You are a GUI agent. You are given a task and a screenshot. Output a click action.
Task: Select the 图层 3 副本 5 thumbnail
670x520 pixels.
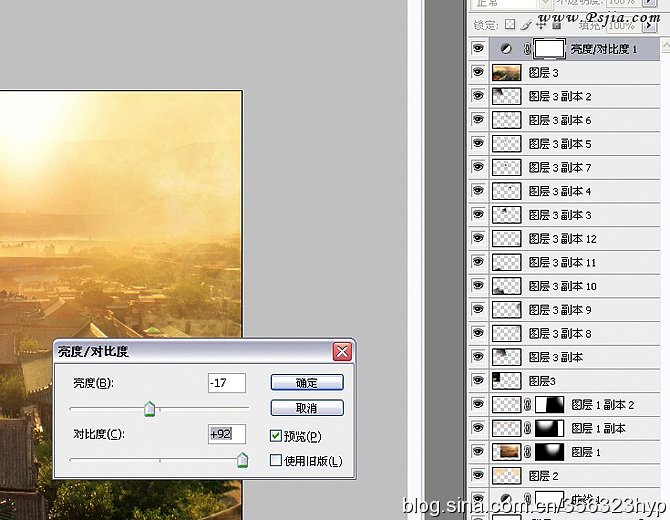(x=506, y=144)
